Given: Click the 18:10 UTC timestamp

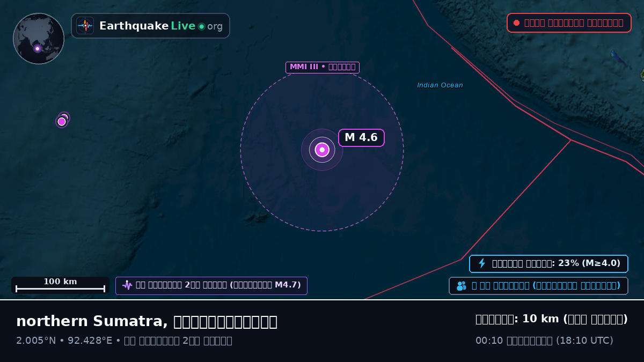Looking at the screenshot, I should (x=584, y=341).
